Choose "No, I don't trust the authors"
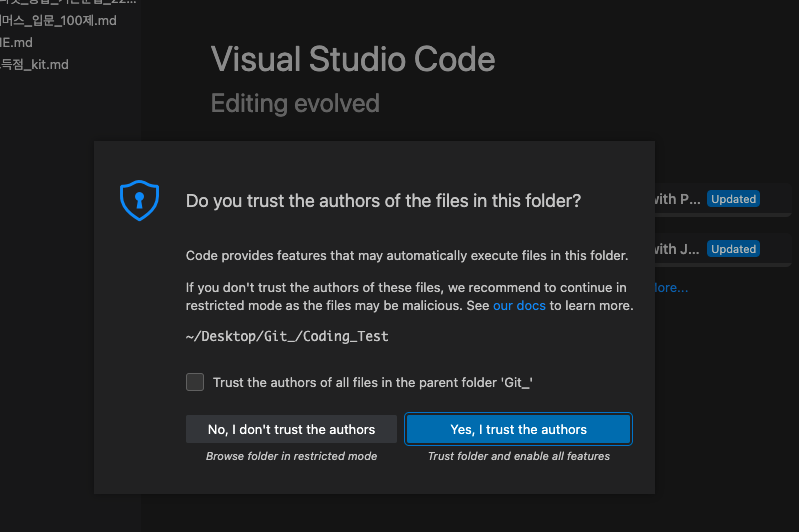Image resolution: width=799 pixels, height=532 pixels. pos(291,429)
